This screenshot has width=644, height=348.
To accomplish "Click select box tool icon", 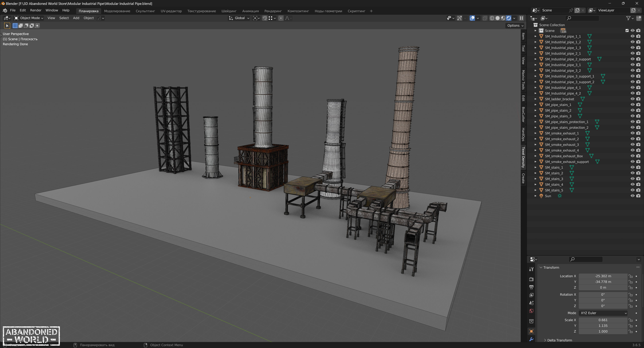I will coord(7,25).
